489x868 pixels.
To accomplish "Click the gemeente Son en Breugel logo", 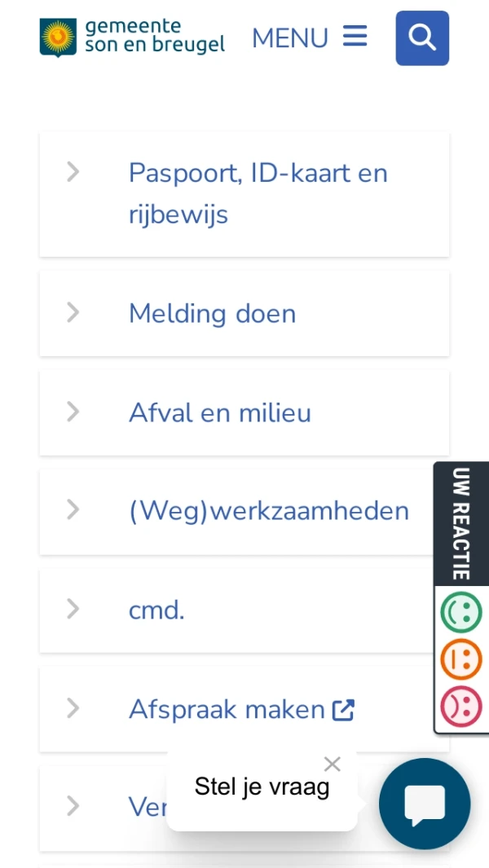I will [130, 36].
